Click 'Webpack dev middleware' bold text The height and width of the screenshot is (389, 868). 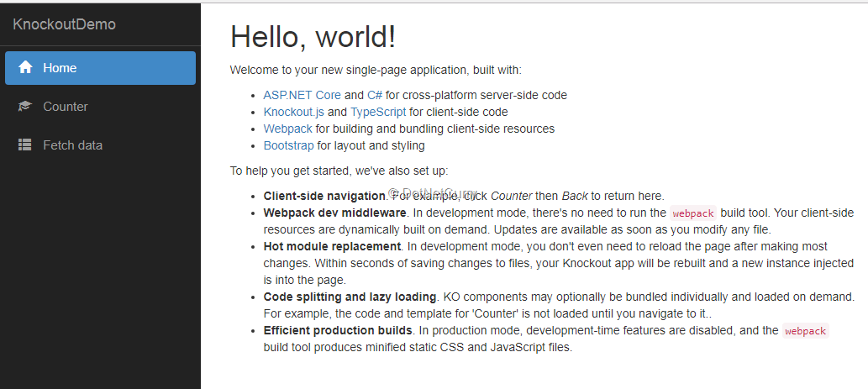(x=335, y=213)
